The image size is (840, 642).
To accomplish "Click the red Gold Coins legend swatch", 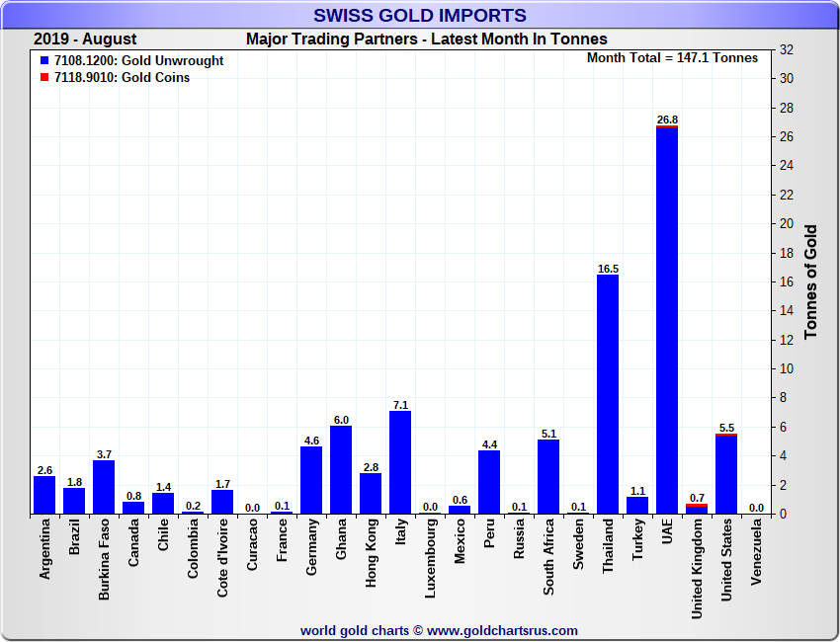I will click(44, 78).
